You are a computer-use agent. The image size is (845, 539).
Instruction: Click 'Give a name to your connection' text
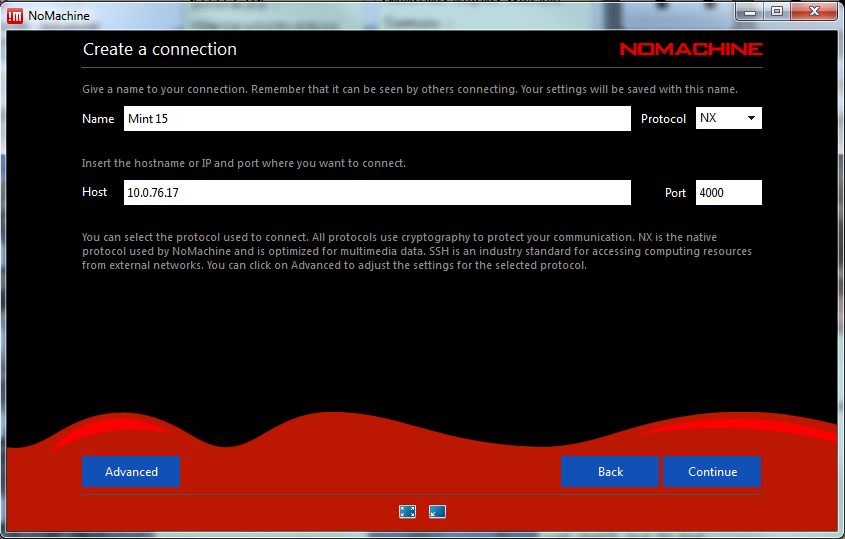click(410, 89)
